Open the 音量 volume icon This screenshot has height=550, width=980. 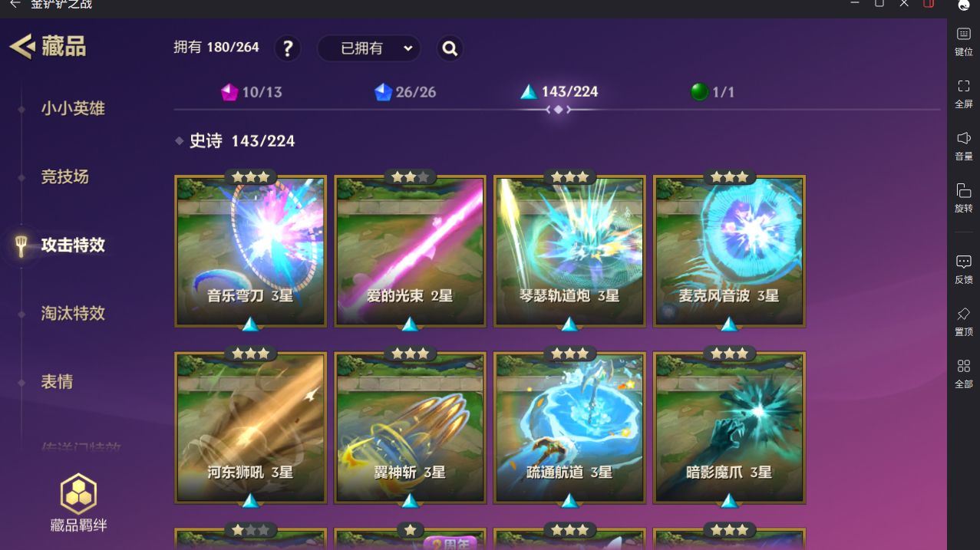tap(964, 138)
